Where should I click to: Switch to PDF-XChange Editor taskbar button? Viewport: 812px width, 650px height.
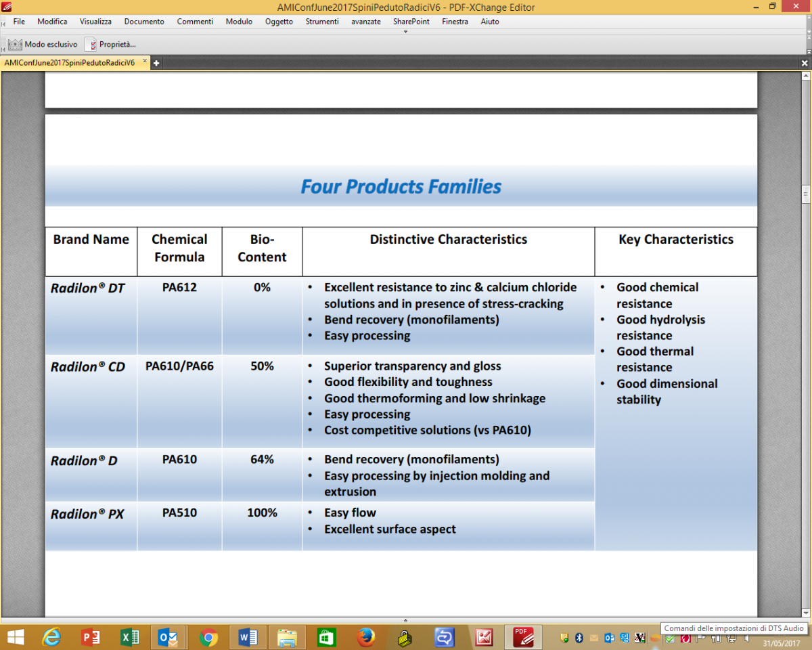(x=524, y=637)
